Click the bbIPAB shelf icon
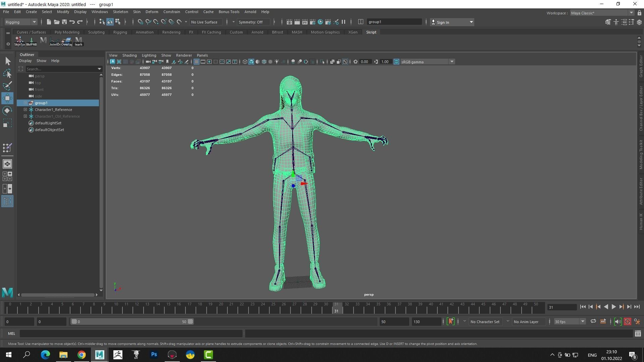The width and height of the screenshot is (644, 362). click(x=31, y=41)
